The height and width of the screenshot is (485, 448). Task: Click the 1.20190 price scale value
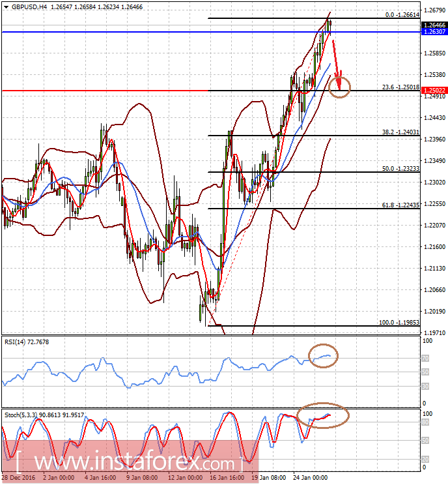(x=435, y=311)
